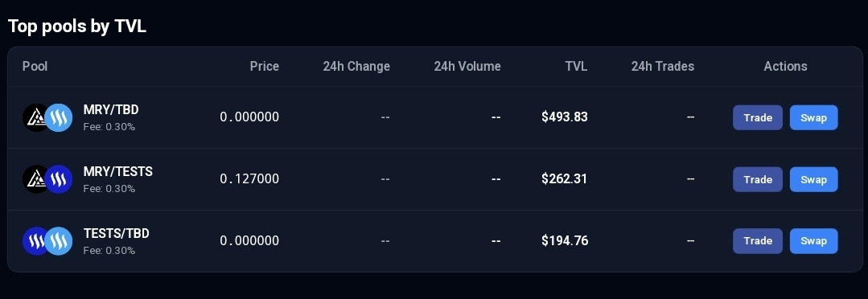Image resolution: width=868 pixels, height=299 pixels.
Task: Swap in the TESTS/TBD pool
Action: click(x=814, y=241)
